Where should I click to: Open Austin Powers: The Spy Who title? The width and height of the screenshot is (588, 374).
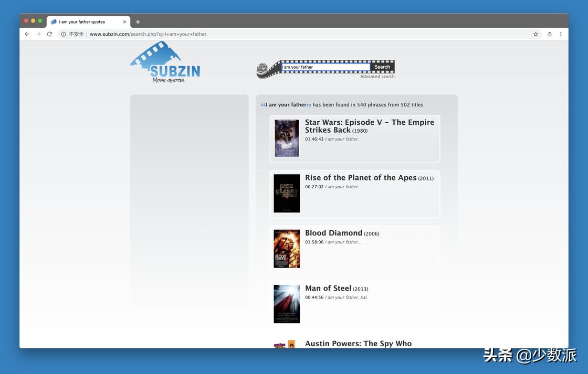(358, 344)
